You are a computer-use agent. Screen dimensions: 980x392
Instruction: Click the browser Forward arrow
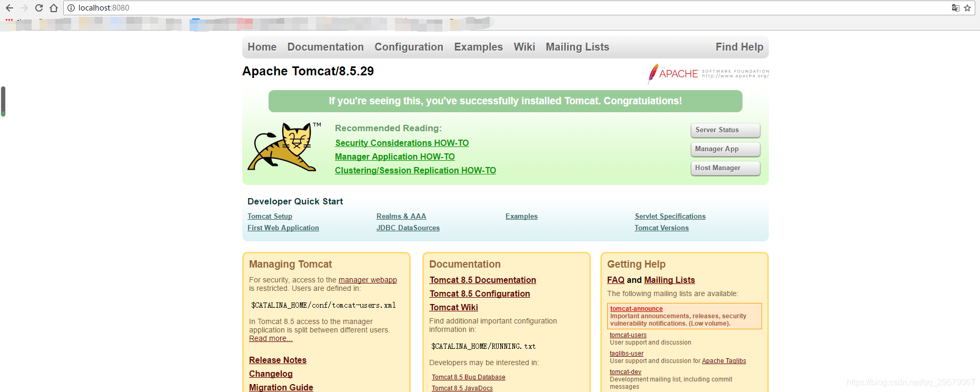pos(24,8)
